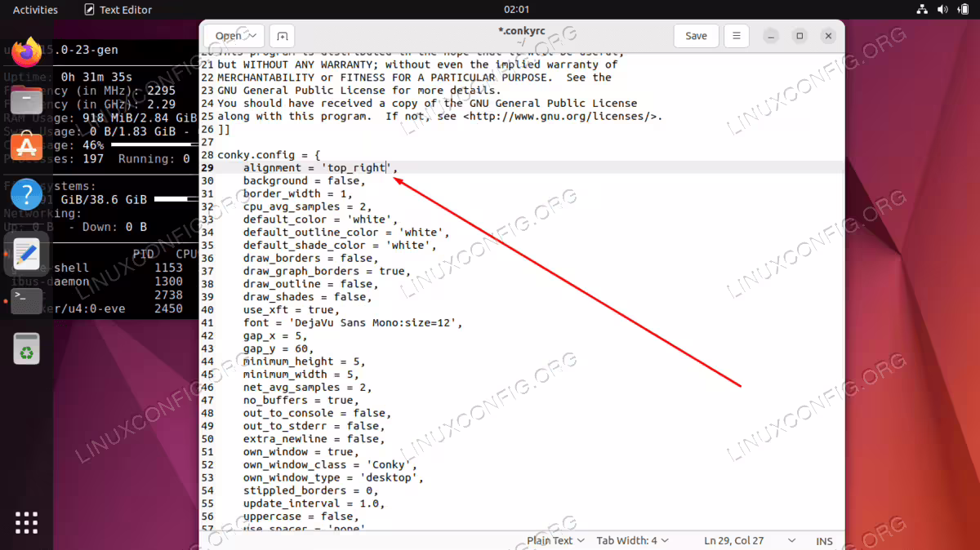Open the Ln 29, Col 27 position dropdown
Image resolution: width=980 pixels, height=550 pixels.
tap(750, 540)
